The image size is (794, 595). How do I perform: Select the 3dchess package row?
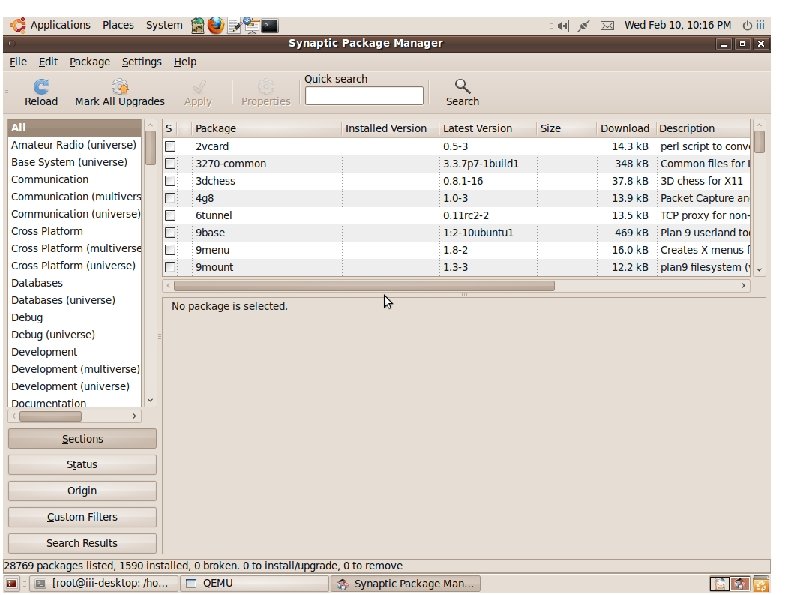(456, 181)
